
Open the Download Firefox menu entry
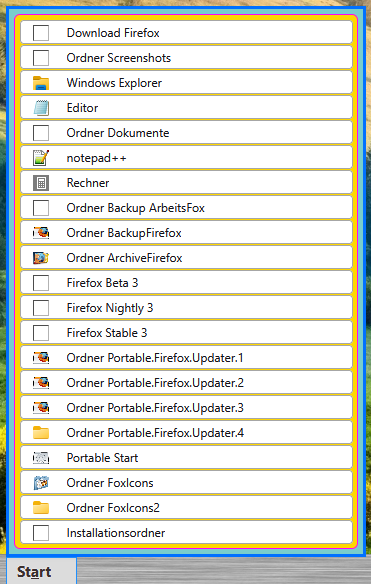[186, 33]
